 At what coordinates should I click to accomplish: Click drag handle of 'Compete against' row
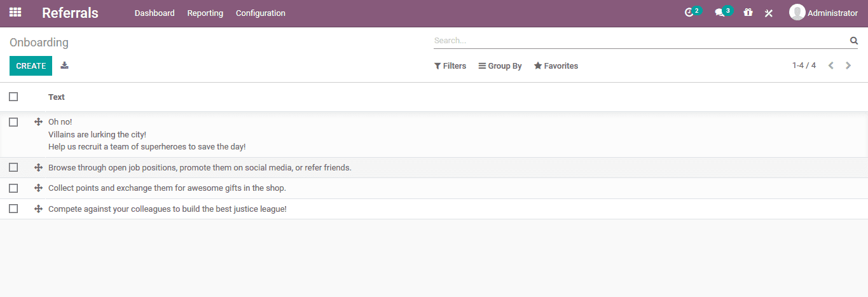(x=38, y=209)
